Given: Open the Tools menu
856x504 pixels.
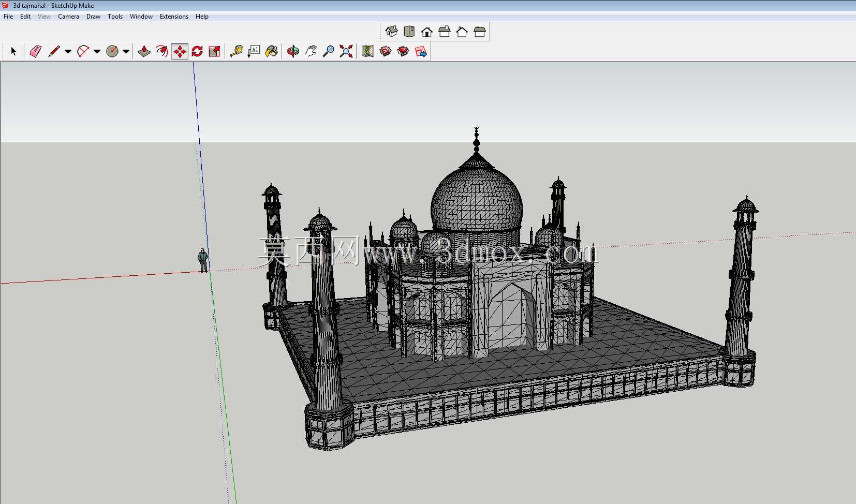Looking at the screenshot, I should click(x=115, y=17).
